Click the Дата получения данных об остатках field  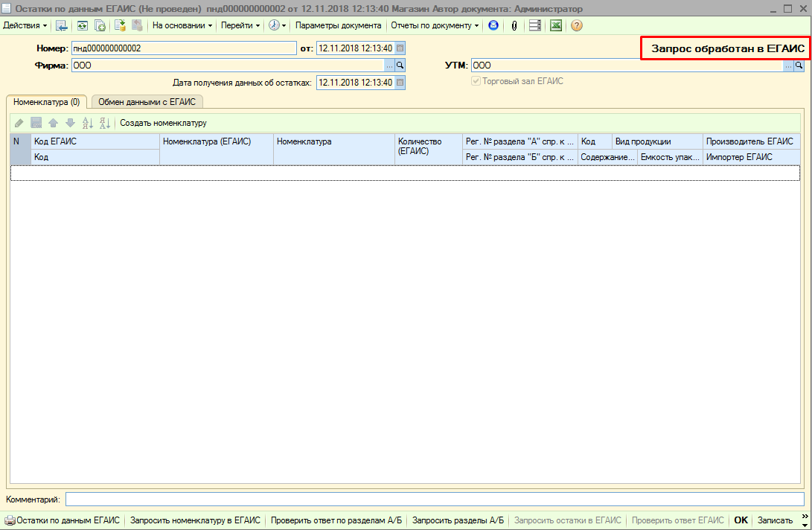(356, 83)
